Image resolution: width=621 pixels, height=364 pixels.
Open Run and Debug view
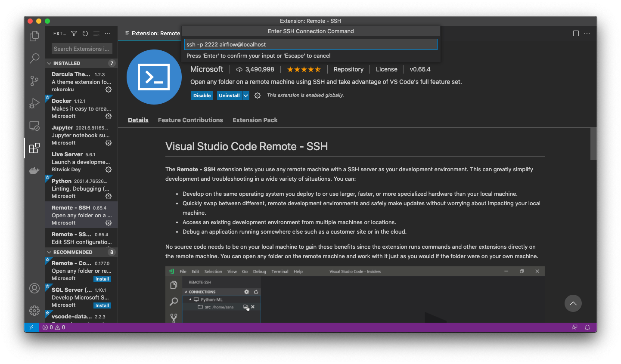pyautogui.click(x=34, y=103)
